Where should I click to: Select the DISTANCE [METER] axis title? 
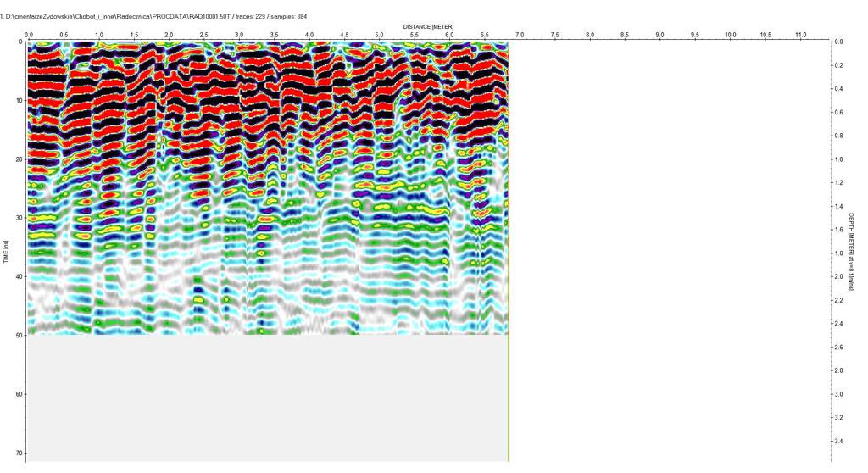(428, 26)
